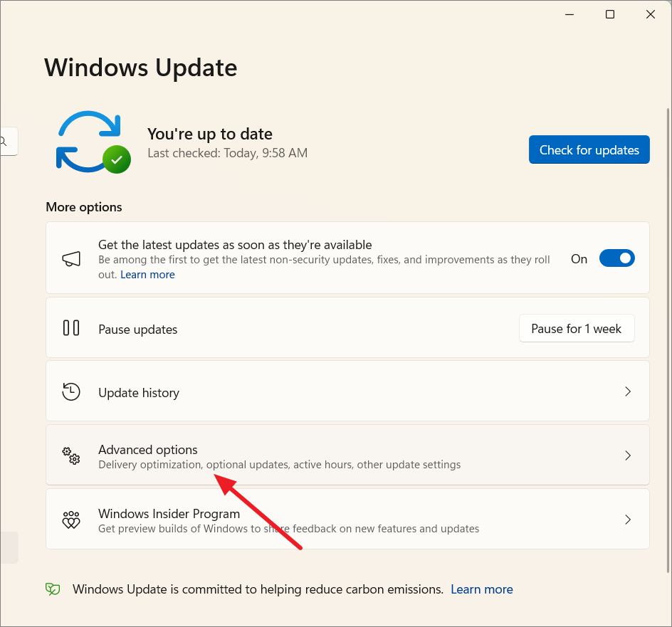672x627 pixels.
Task: Click the Windows Update sync status icon
Action: [x=93, y=142]
